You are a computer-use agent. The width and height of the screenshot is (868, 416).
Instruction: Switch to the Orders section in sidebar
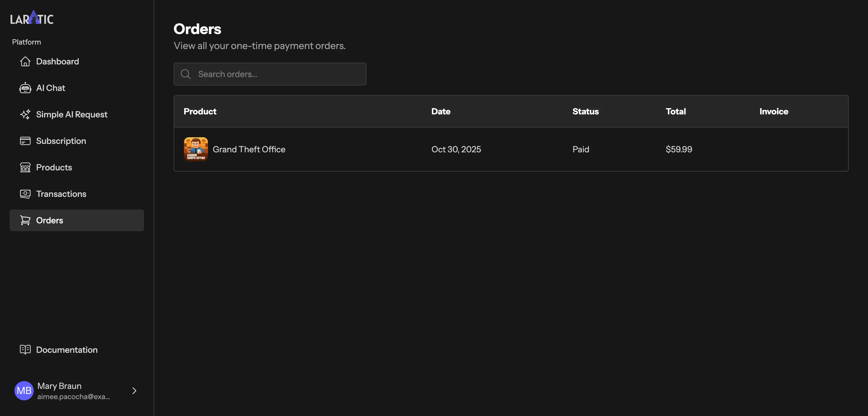pos(49,220)
